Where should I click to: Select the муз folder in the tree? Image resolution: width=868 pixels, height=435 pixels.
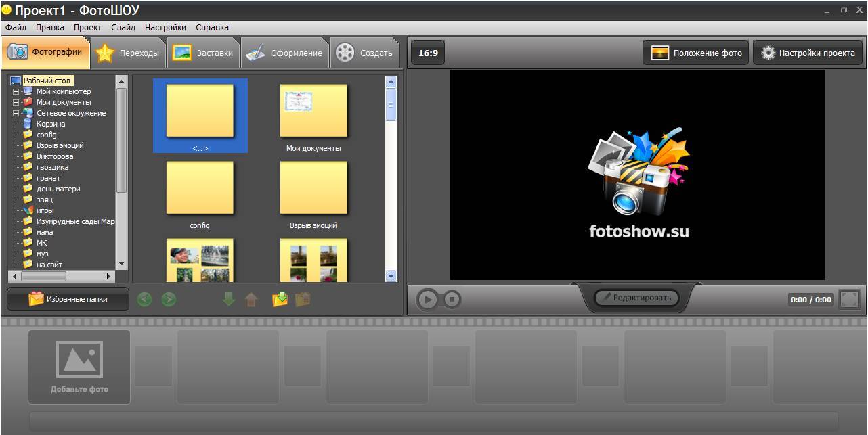click(x=43, y=254)
